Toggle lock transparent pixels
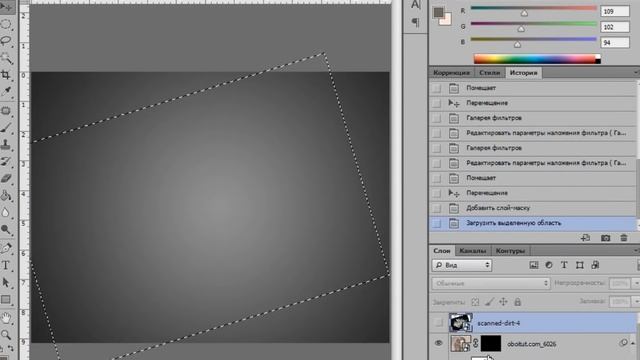Screen dimensions: 640x360 (x=475, y=302)
